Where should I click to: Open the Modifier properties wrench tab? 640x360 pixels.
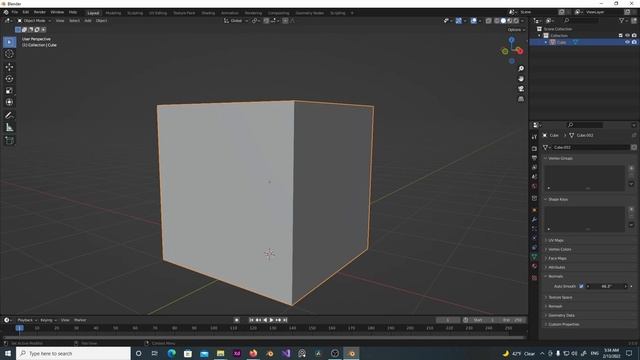[x=534, y=220]
